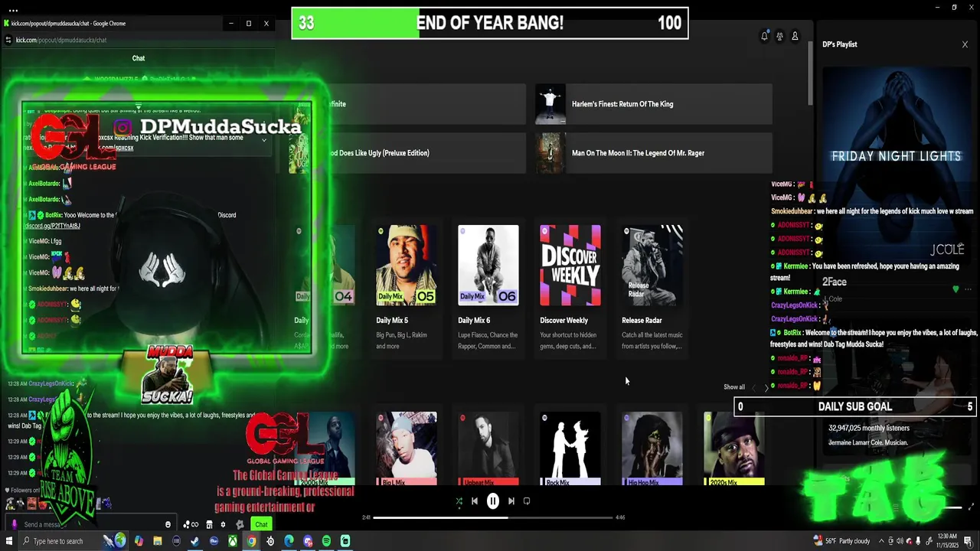Open the 2020s Mix card
The height and width of the screenshot is (551, 980).
[x=734, y=448]
